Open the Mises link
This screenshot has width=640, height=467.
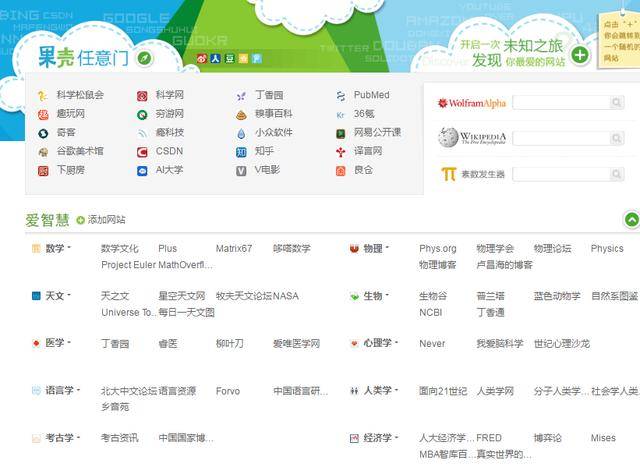(603, 438)
